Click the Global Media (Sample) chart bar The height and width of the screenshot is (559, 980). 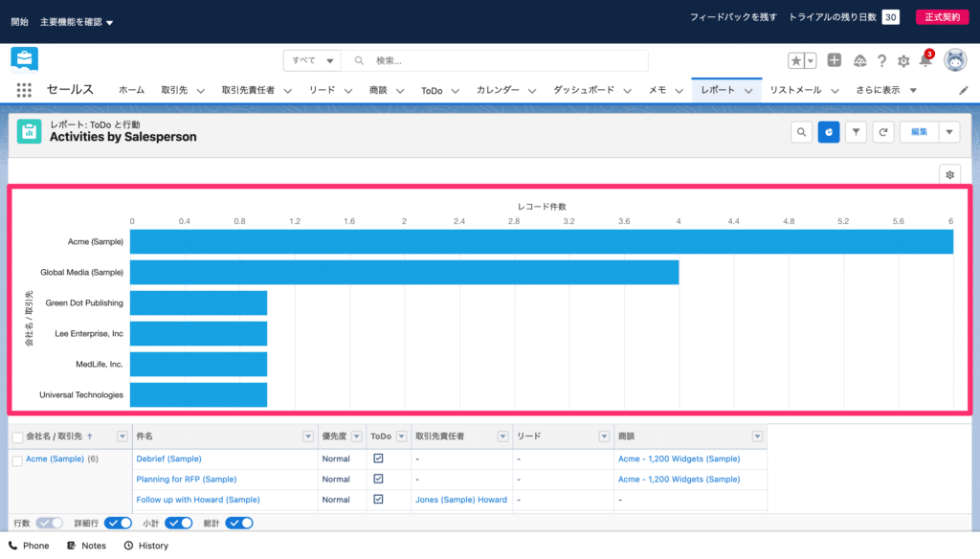click(x=405, y=273)
